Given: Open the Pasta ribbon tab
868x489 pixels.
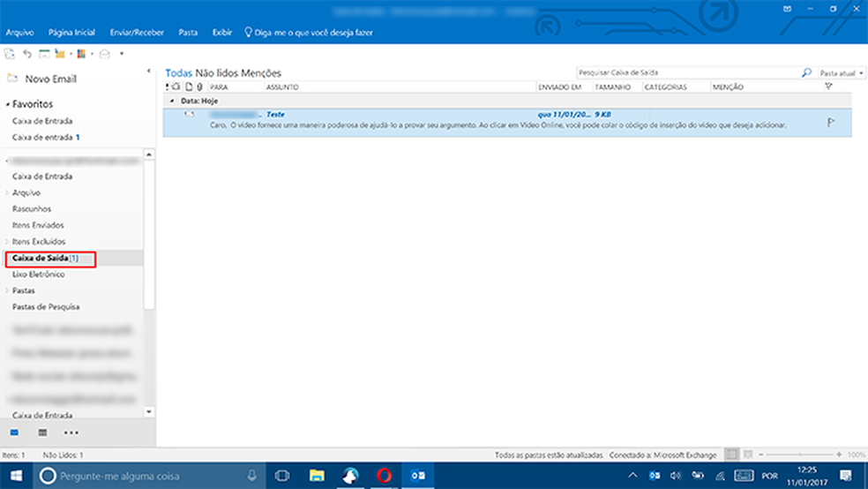Looking at the screenshot, I should click(188, 33).
